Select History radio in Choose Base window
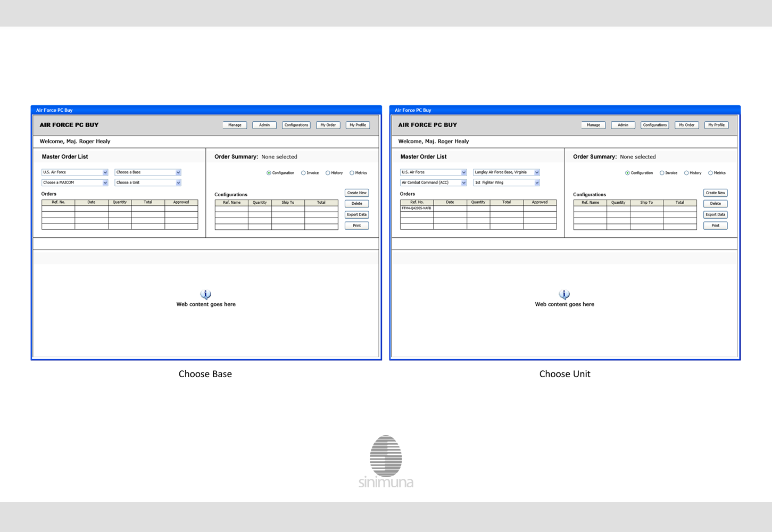772x532 pixels. point(328,173)
